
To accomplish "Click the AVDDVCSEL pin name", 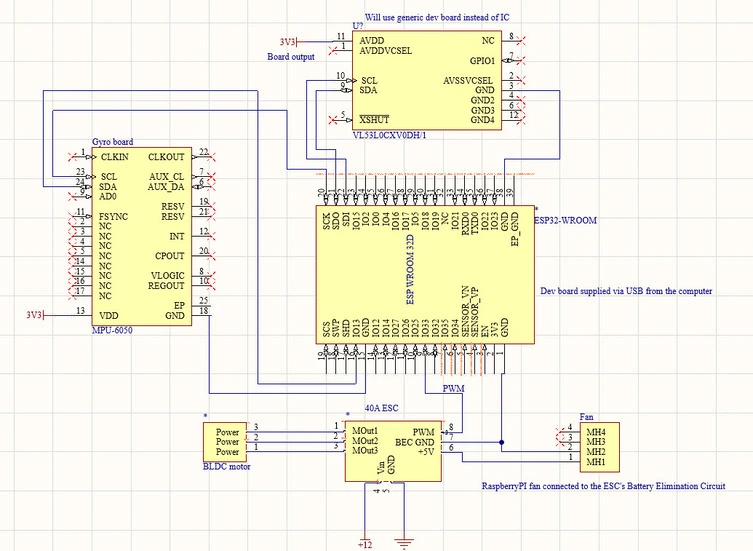I will pyautogui.click(x=386, y=51).
